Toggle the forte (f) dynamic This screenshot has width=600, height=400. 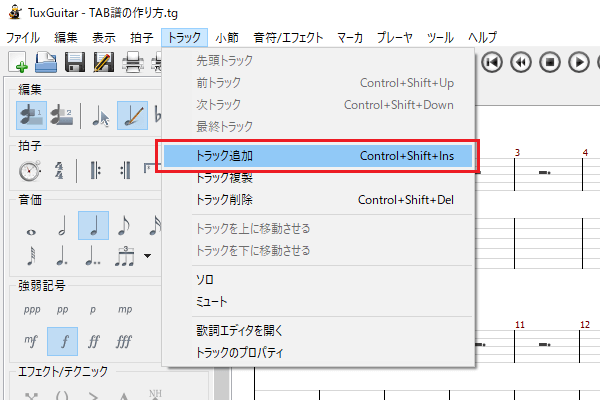(x=63, y=341)
